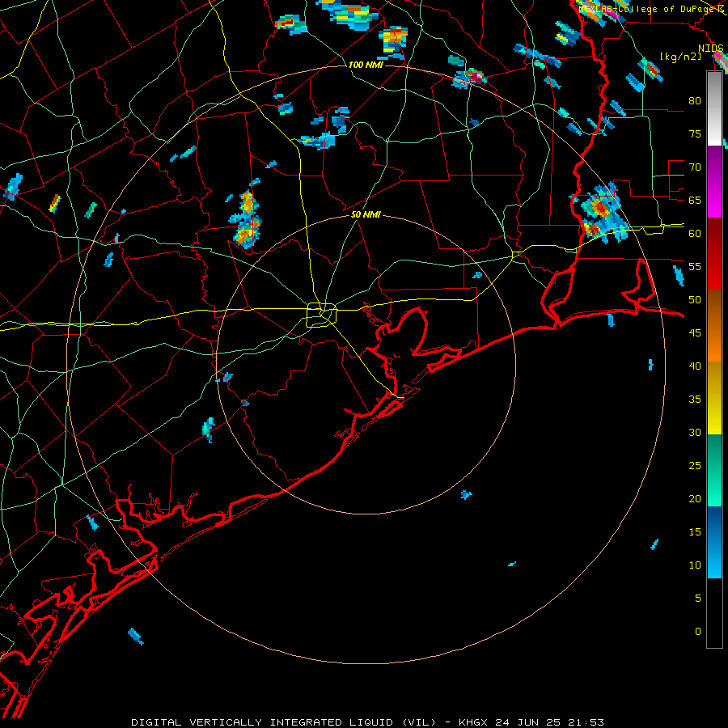
Task: Select the gray-white top segment of the color scale
Action: [x=714, y=108]
